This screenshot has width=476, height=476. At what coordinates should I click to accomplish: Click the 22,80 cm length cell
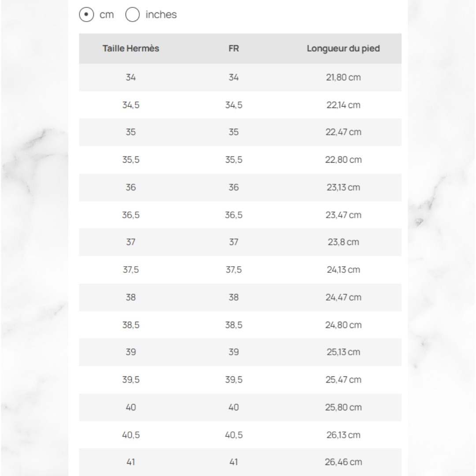coord(343,160)
